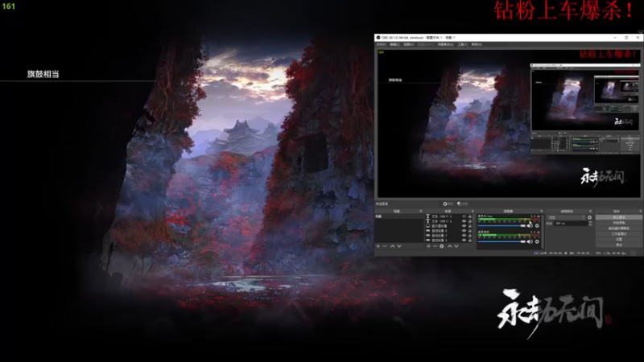Open 场景集合(S) menu in OBS

pyautogui.click(x=445, y=44)
